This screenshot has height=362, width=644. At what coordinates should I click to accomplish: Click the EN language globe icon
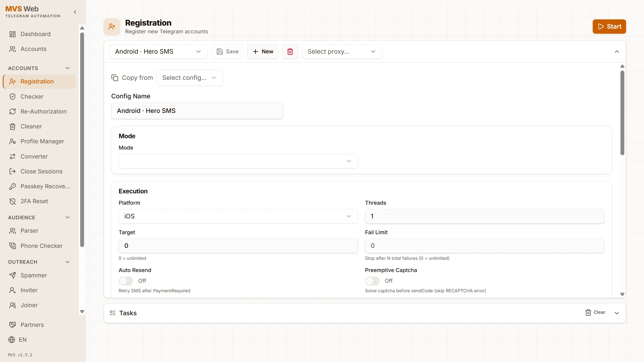point(12,340)
